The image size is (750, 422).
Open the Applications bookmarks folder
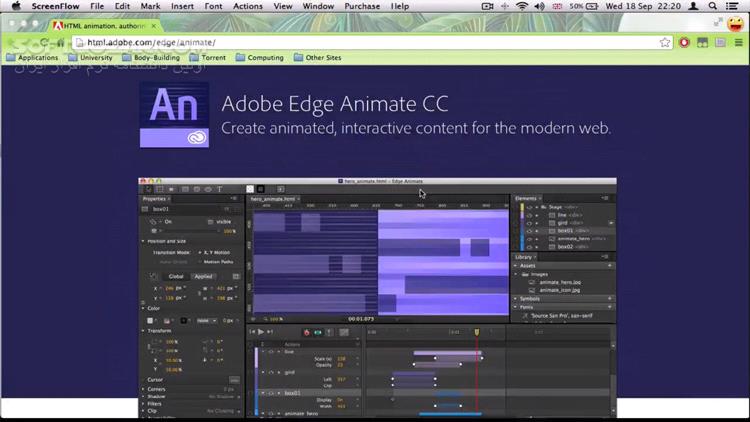32,57
